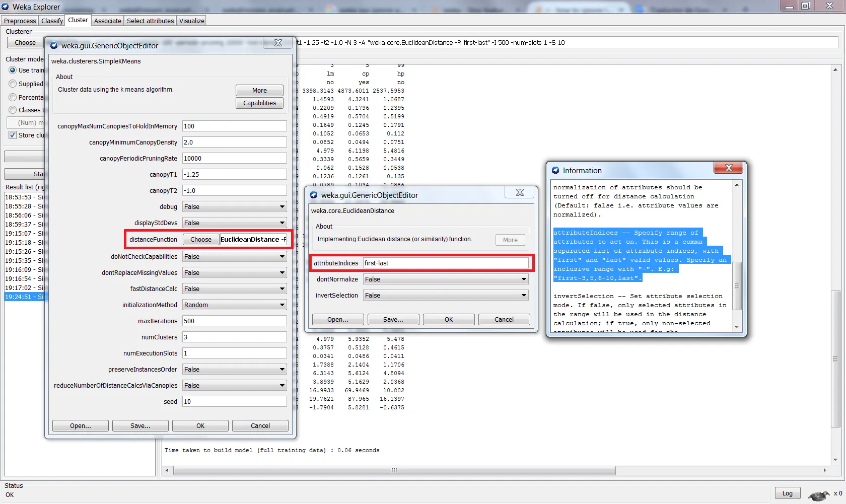Image resolution: width=846 pixels, height=504 pixels.
Task: Click the canopyMinimumCanopyDensity input field
Action: [x=235, y=142]
